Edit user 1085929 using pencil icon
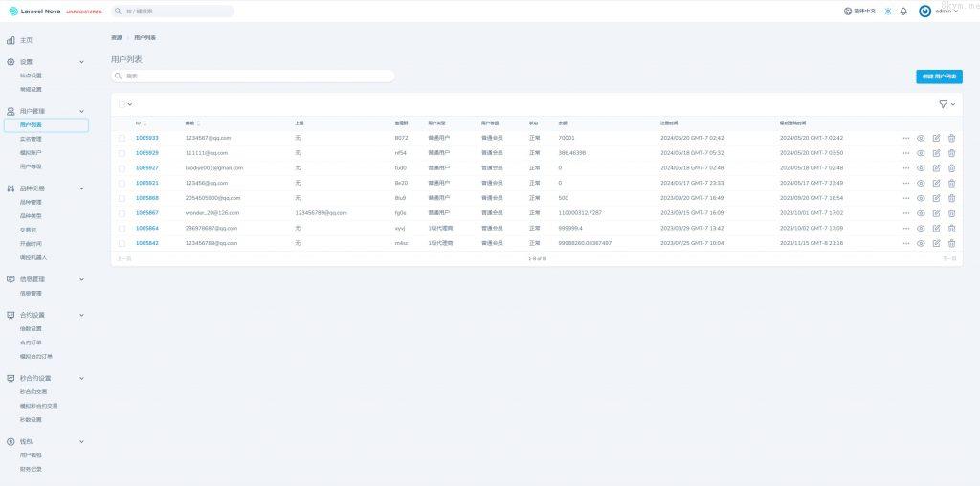 pyautogui.click(x=936, y=153)
